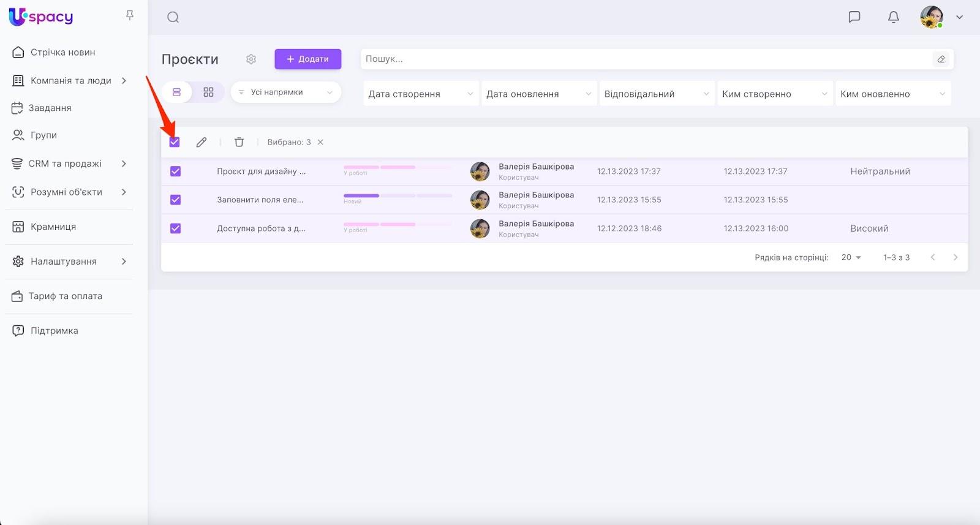Viewport: 980px width, 525px height.
Task: Uncheck the 'Заповнити поля еле...' row checkbox
Action: pos(176,200)
